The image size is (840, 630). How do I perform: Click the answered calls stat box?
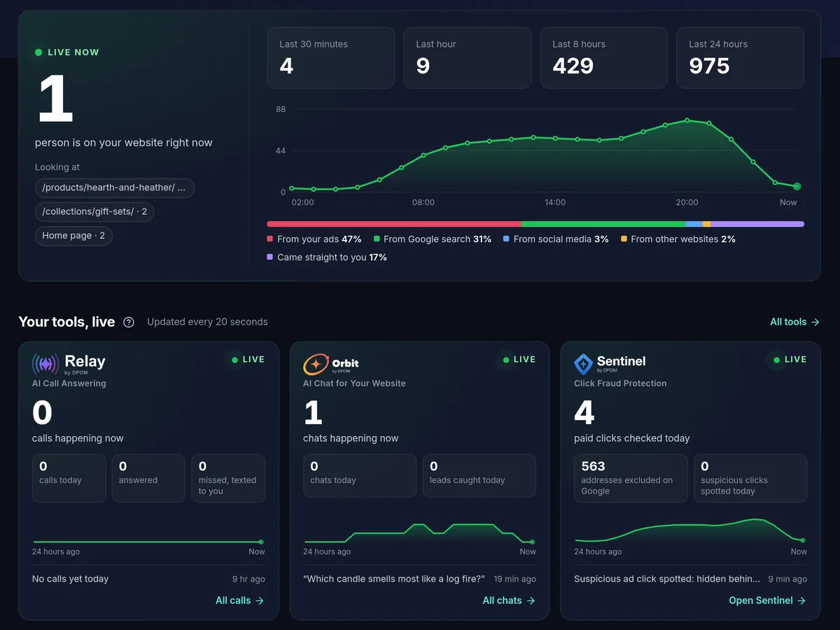(x=148, y=479)
